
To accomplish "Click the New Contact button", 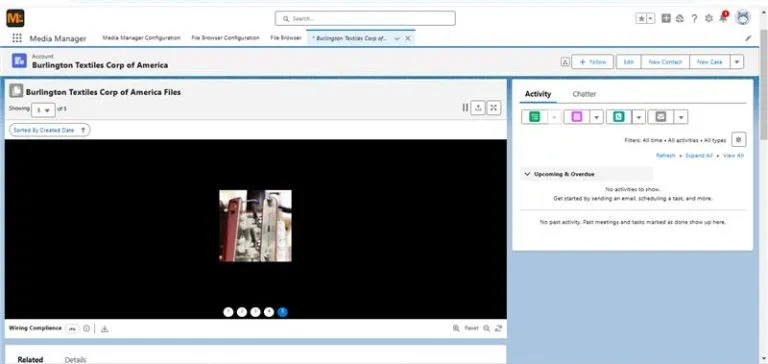I will coord(665,62).
